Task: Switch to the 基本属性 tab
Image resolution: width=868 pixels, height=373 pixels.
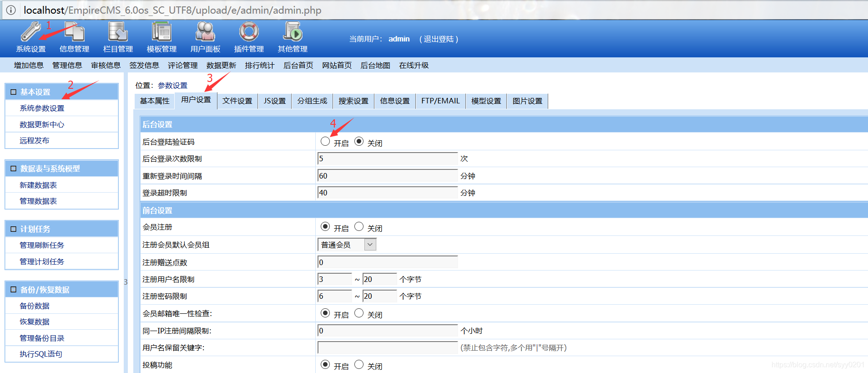Action: coord(155,101)
